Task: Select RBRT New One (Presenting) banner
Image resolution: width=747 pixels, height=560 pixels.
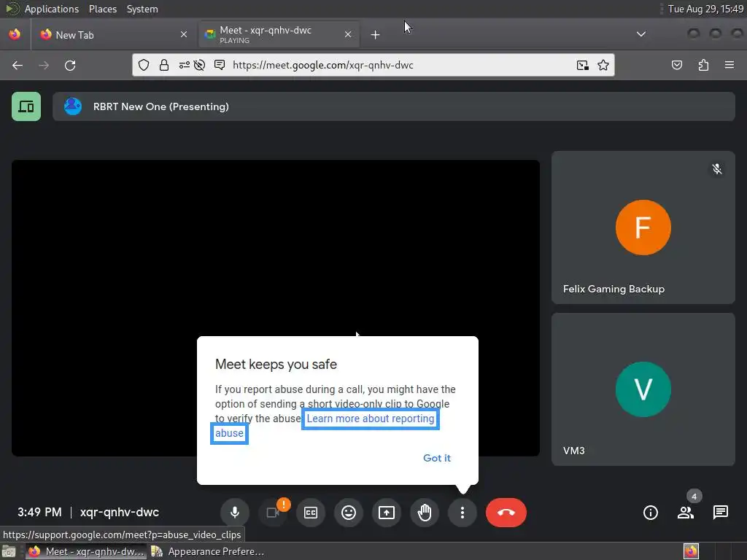Action: [393, 106]
